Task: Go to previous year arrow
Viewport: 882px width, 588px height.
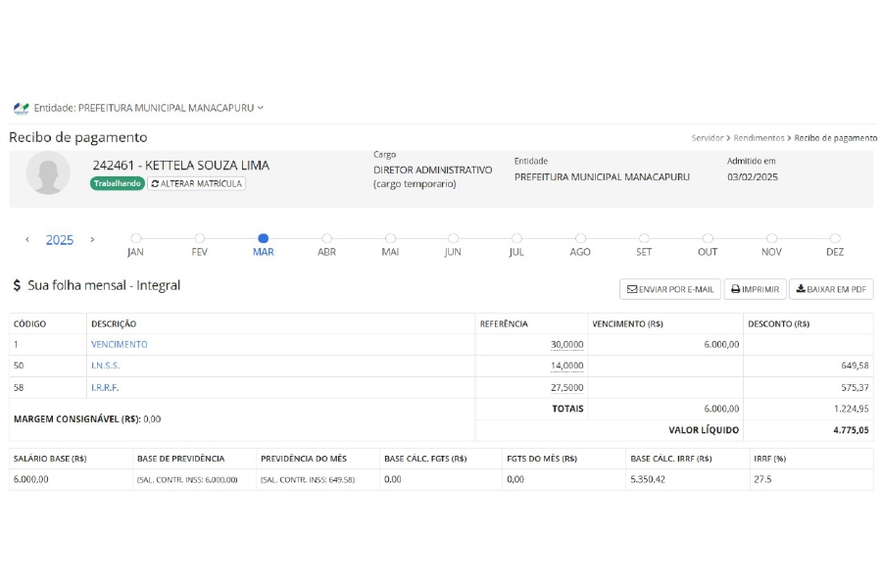Action: (x=27, y=240)
